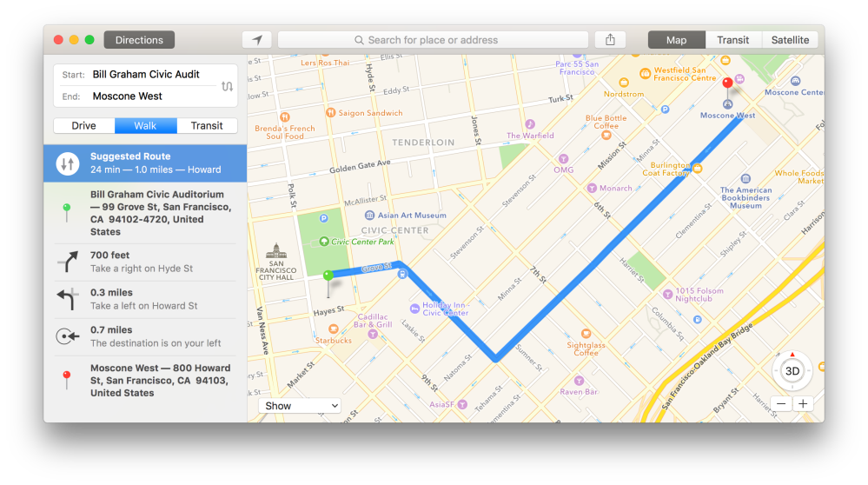Click the 3D view button
Viewport: 868px width, 485px height.
click(792, 371)
